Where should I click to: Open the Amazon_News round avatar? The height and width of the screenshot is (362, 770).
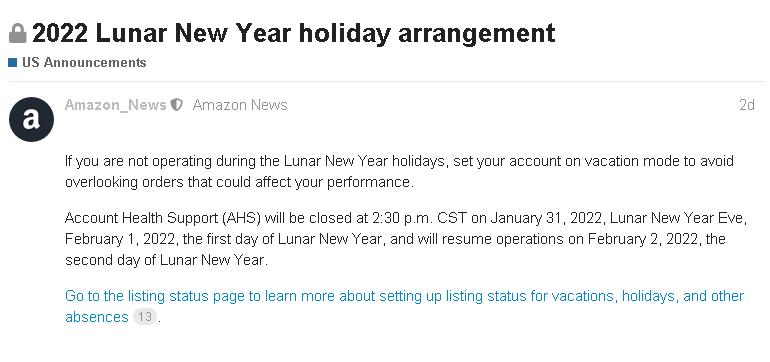[31, 119]
